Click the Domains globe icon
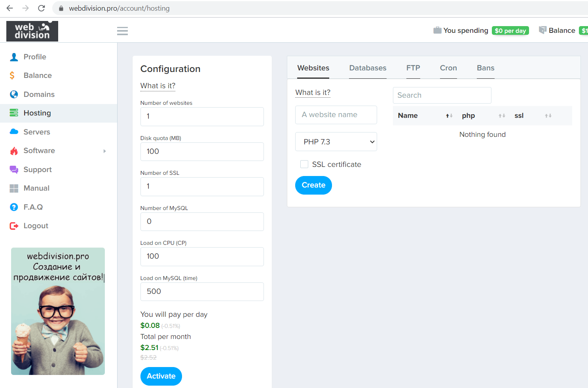The width and height of the screenshot is (588, 388). coord(14,94)
